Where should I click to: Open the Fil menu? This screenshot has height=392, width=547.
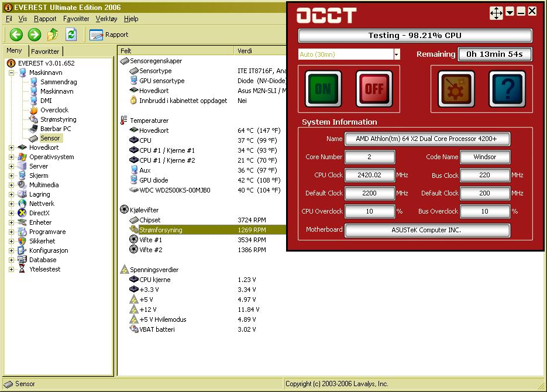[x=9, y=19]
